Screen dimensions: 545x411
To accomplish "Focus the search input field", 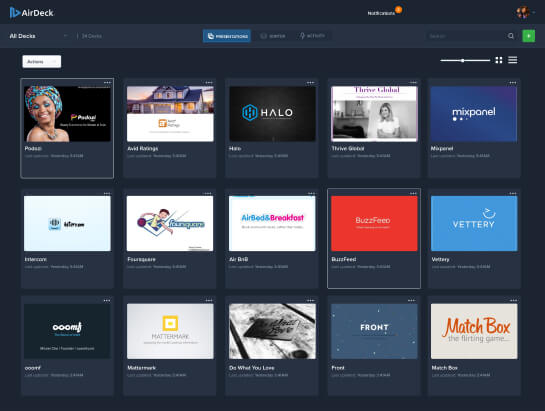I will (466, 36).
